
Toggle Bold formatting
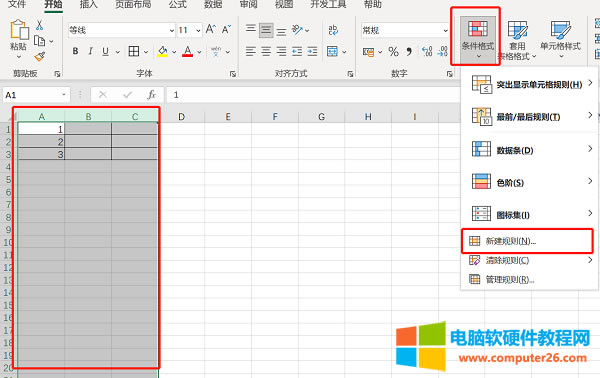75,51
